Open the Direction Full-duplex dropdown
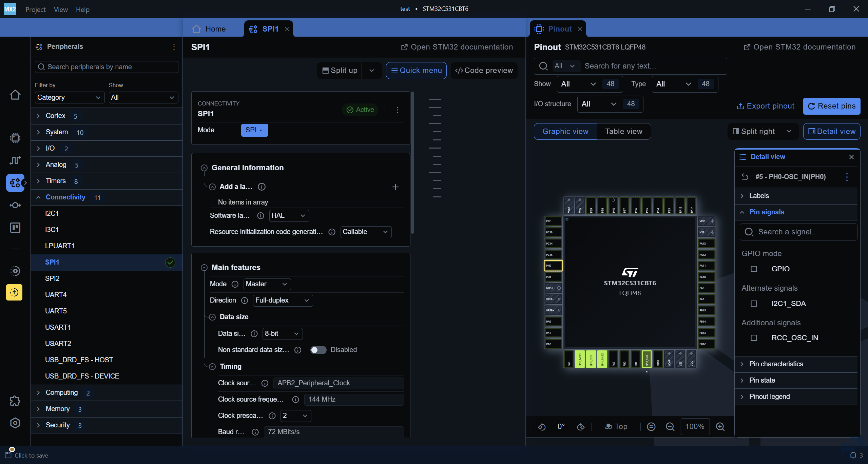The width and height of the screenshot is (868, 464). (x=283, y=301)
